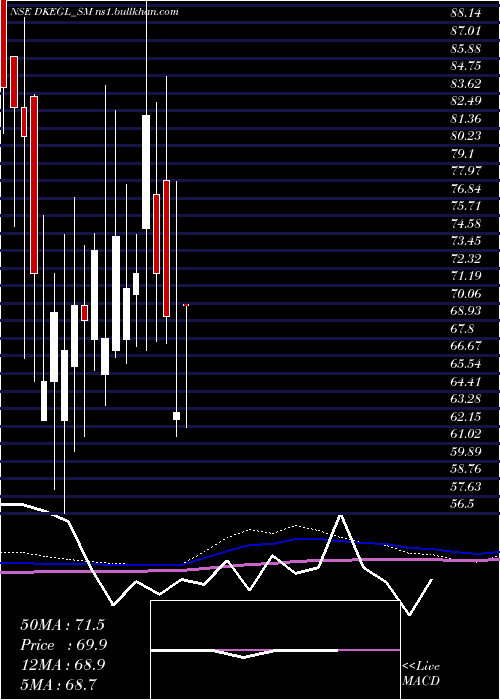
Task: Select the 82.49 price axis label
Action: coord(466,101)
